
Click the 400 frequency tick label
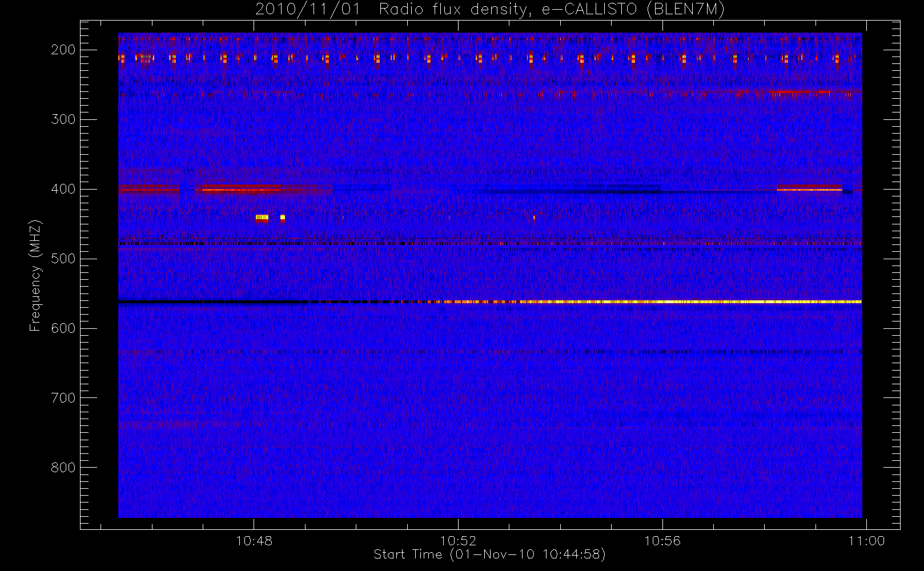coord(63,189)
